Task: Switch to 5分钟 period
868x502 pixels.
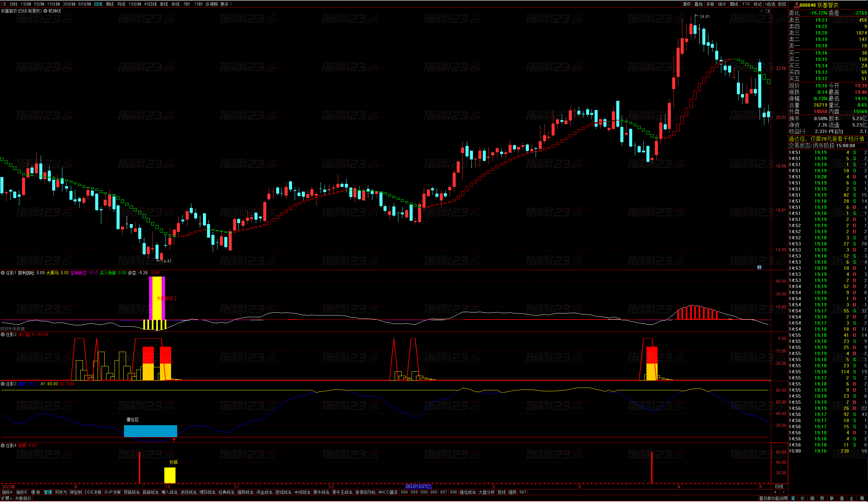Action: tap(39, 4)
